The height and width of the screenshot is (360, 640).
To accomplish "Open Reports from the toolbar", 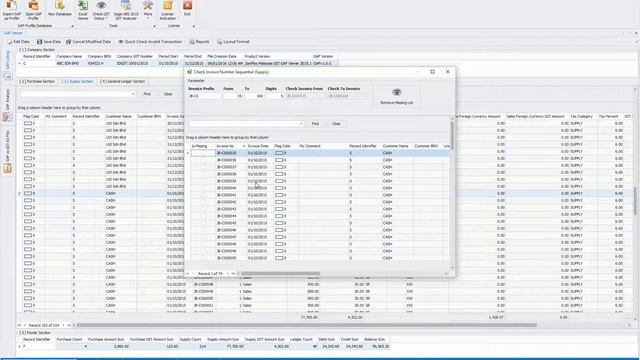I will click(x=199, y=42).
